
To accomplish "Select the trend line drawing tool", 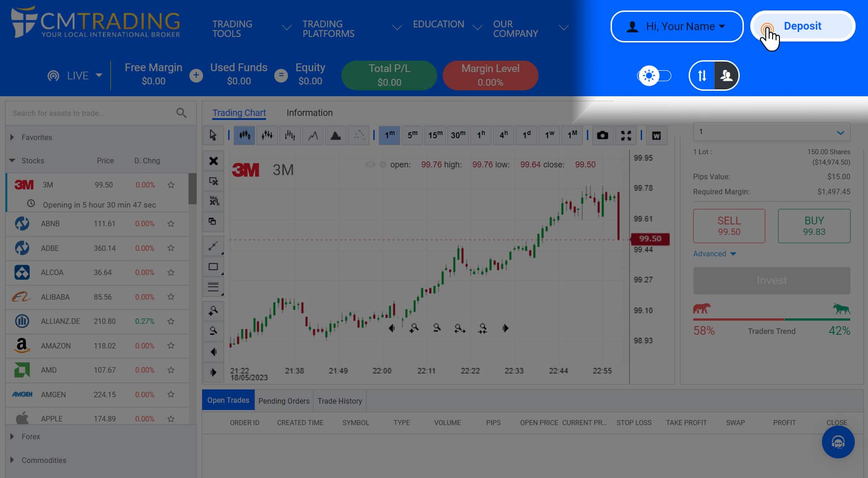I will (x=213, y=246).
